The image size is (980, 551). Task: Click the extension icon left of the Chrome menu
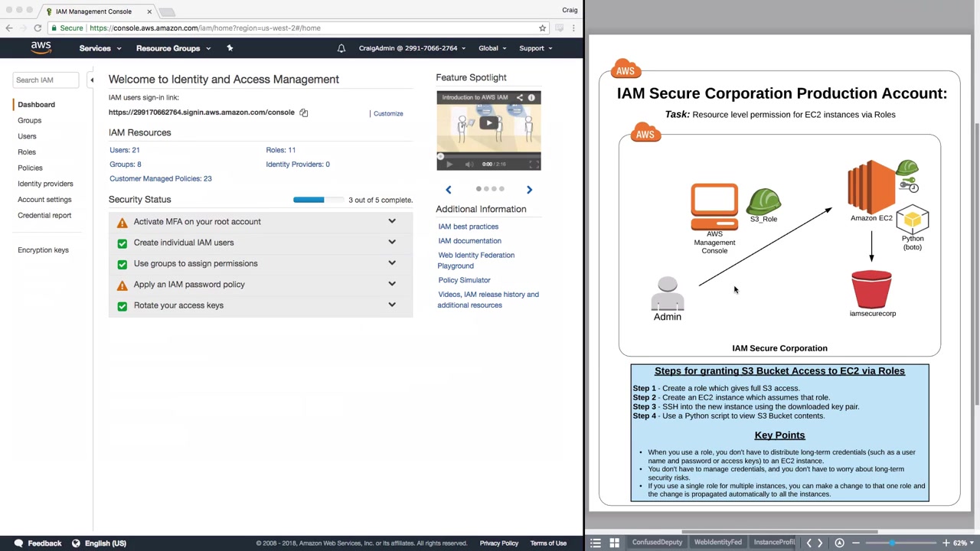pos(559,28)
